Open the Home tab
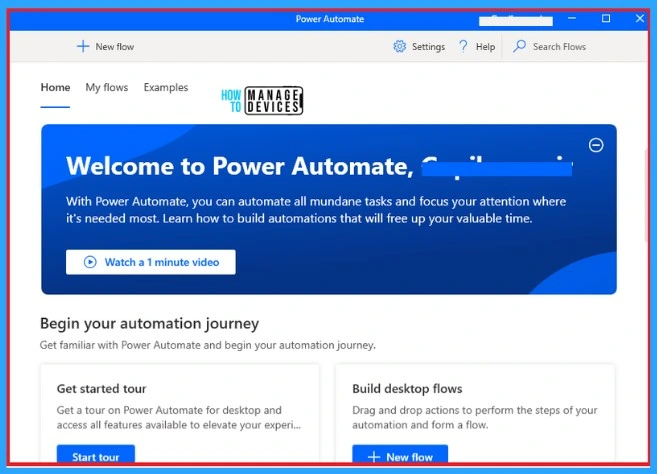This screenshot has width=657, height=474. [x=55, y=87]
